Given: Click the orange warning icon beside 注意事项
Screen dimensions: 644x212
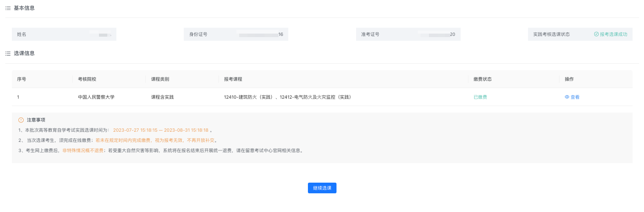Looking at the screenshot, I should tap(21, 120).
